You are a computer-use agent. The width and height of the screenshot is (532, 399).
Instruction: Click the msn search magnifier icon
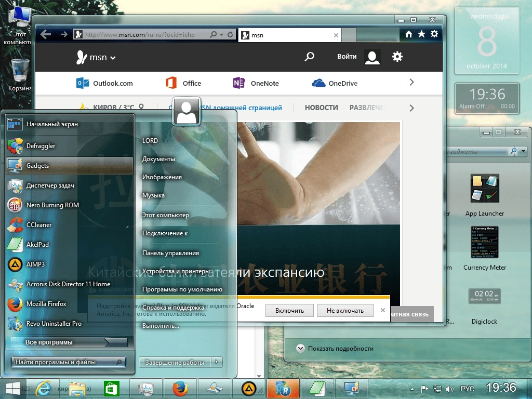pyautogui.click(x=309, y=57)
